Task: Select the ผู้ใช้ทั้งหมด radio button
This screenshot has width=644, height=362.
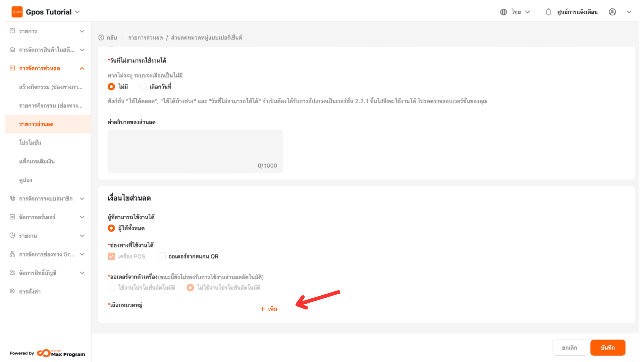Action: (x=111, y=228)
